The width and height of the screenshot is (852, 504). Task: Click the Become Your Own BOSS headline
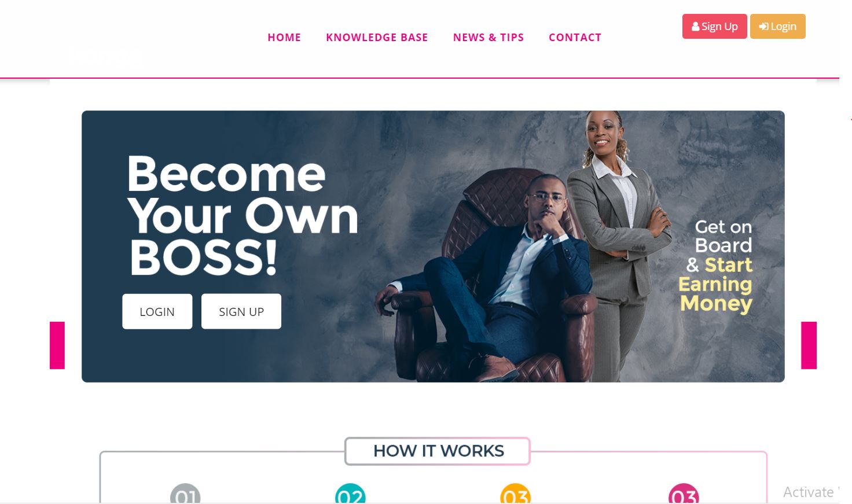(x=243, y=215)
